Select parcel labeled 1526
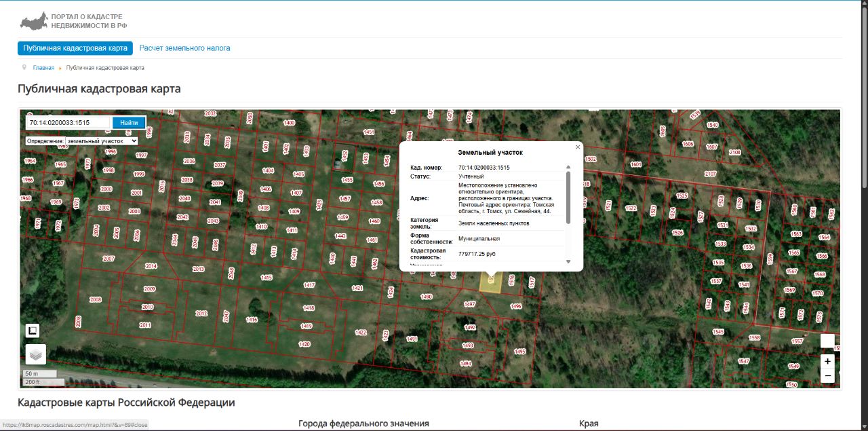Image resolution: width=868 pixels, height=431 pixels. [x=677, y=233]
